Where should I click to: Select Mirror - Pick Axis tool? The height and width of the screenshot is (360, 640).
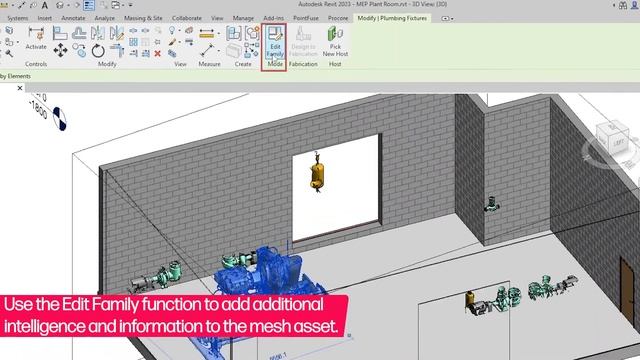pyautogui.click(x=98, y=33)
